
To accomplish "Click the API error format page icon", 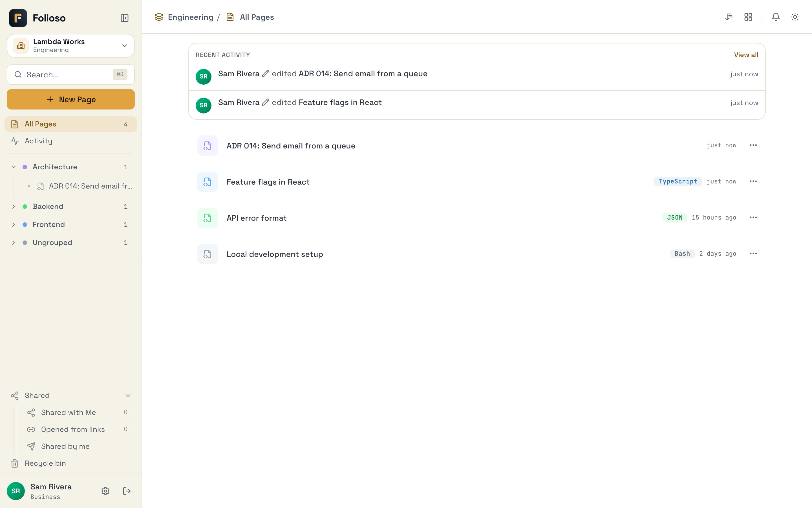I will click(x=207, y=218).
